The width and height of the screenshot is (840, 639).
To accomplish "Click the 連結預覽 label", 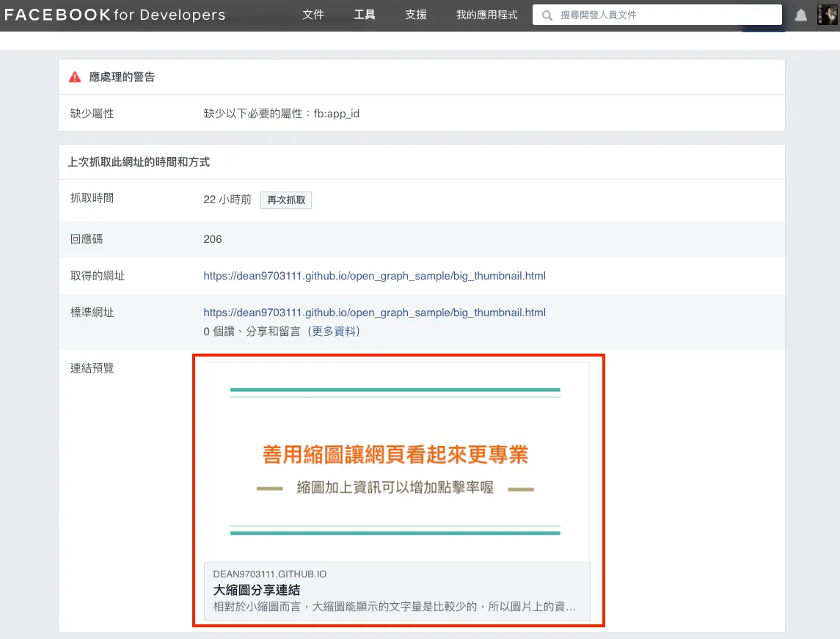I will [x=92, y=368].
